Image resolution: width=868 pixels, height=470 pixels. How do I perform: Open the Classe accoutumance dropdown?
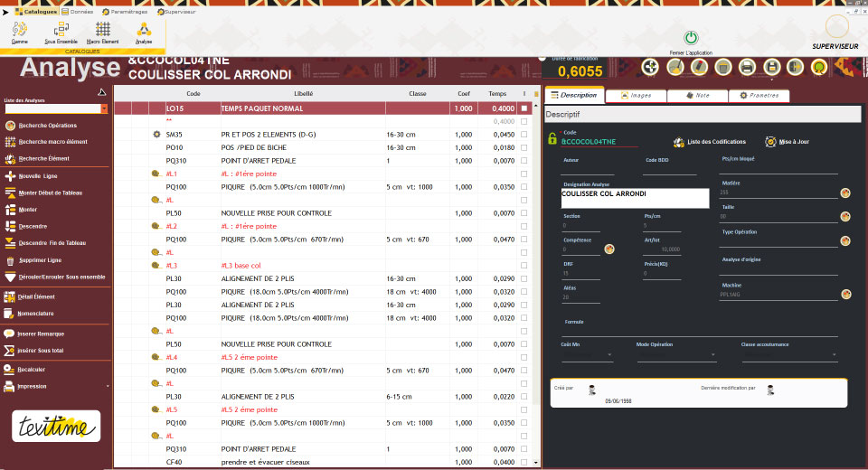tap(836, 355)
